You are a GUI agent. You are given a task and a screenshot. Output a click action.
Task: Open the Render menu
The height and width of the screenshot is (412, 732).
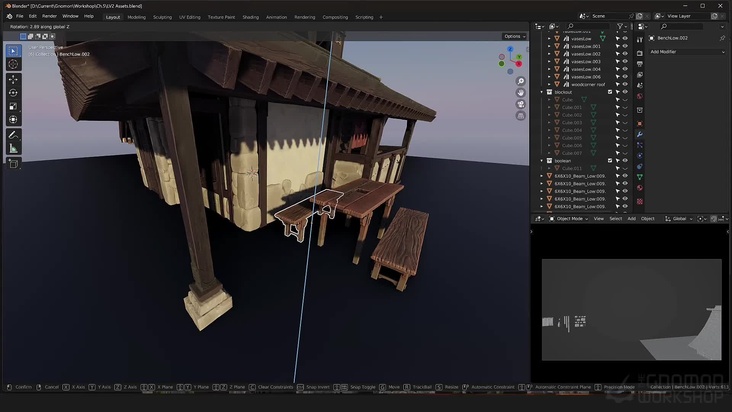coord(49,16)
